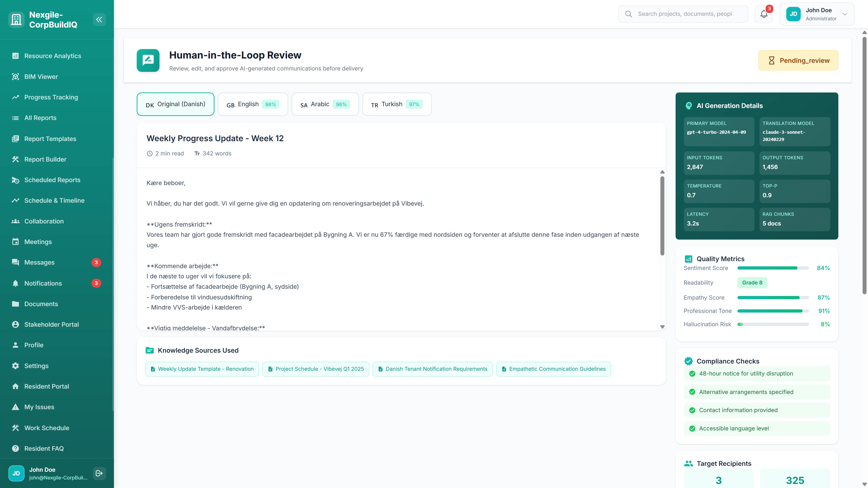Select the Stakeholder Portal icon
This screenshot has width=868, height=488.
tap(16, 324)
